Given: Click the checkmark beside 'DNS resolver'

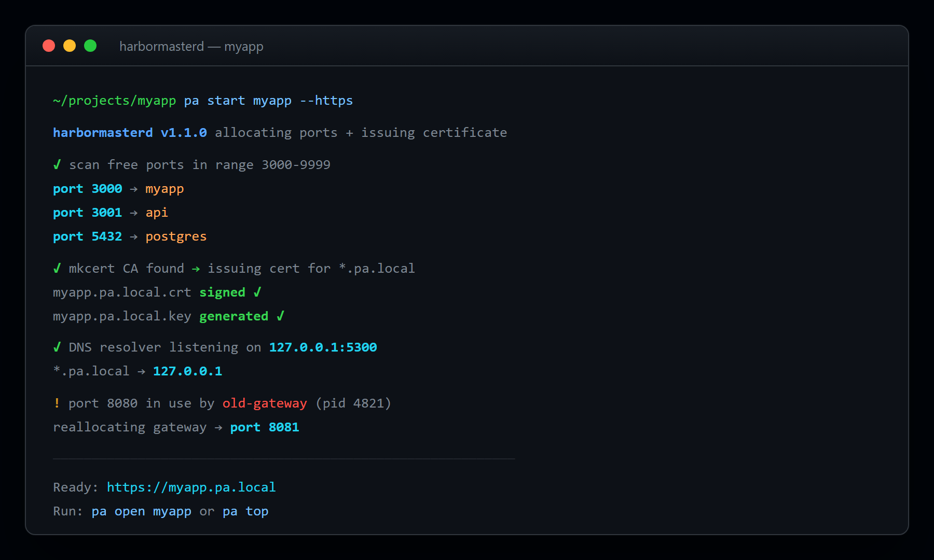Looking at the screenshot, I should click(x=57, y=347).
